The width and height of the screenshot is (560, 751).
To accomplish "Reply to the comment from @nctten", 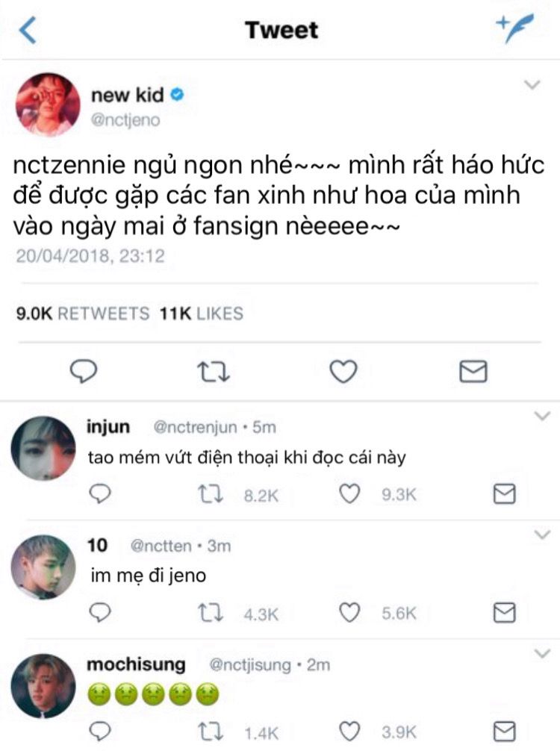I will point(100,612).
